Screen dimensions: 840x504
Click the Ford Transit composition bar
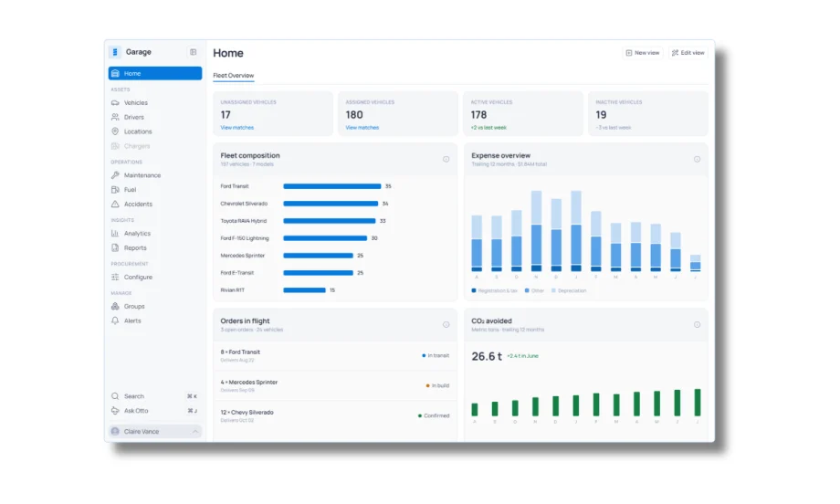click(332, 186)
